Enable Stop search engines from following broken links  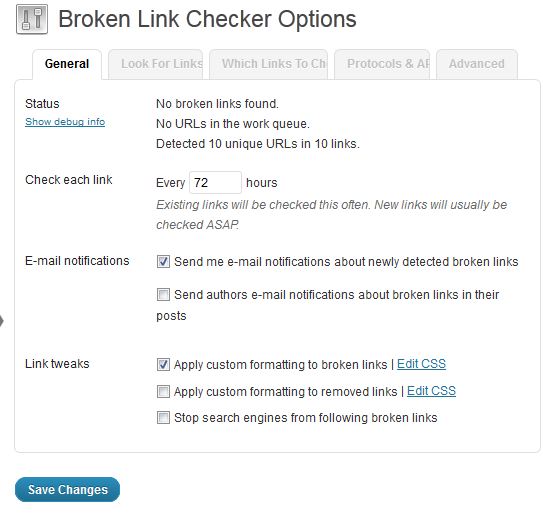click(x=163, y=418)
